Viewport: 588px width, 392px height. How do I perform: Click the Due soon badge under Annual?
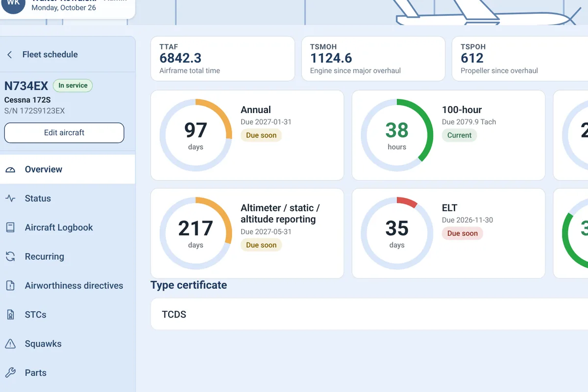click(x=261, y=136)
